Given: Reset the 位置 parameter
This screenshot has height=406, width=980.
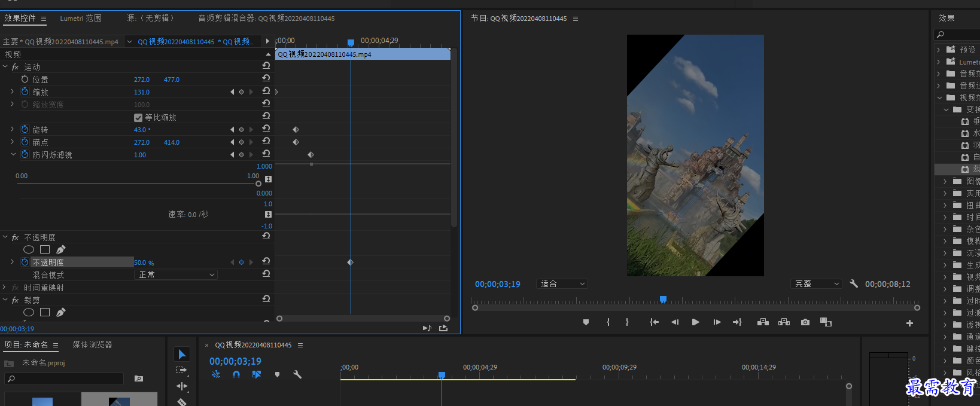Looking at the screenshot, I should (x=266, y=78).
